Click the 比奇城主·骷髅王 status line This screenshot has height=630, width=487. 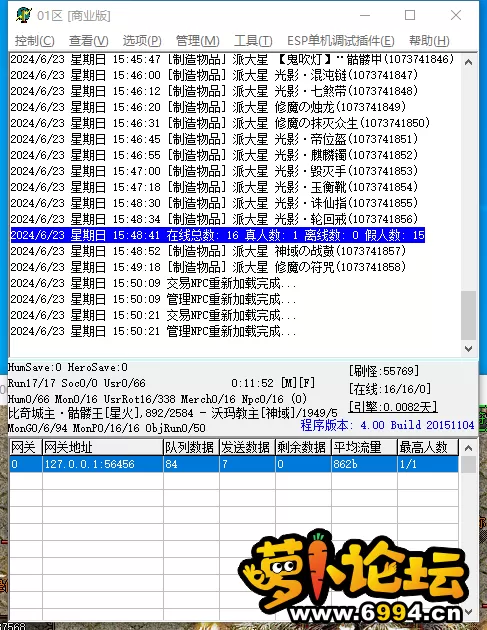[x=173, y=413]
